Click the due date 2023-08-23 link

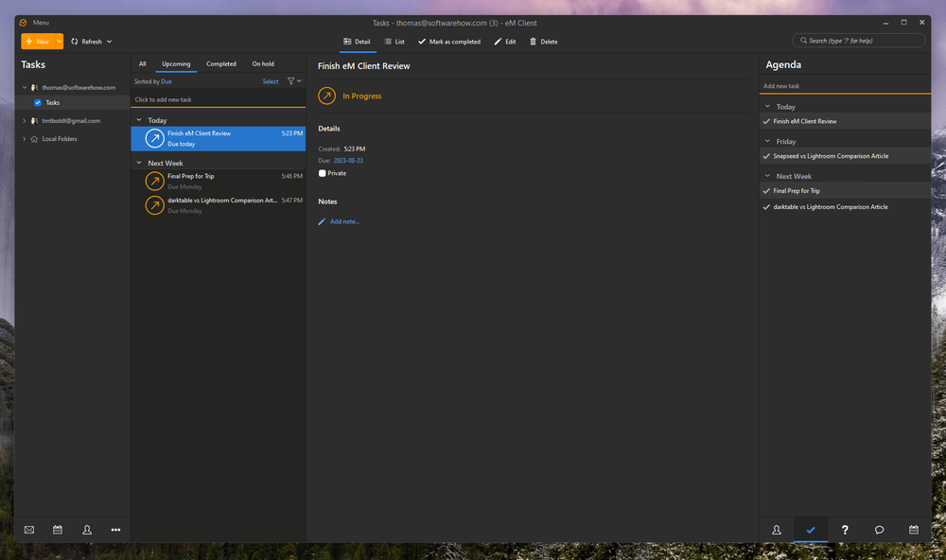pyautogui.click(x=348, y=161)
